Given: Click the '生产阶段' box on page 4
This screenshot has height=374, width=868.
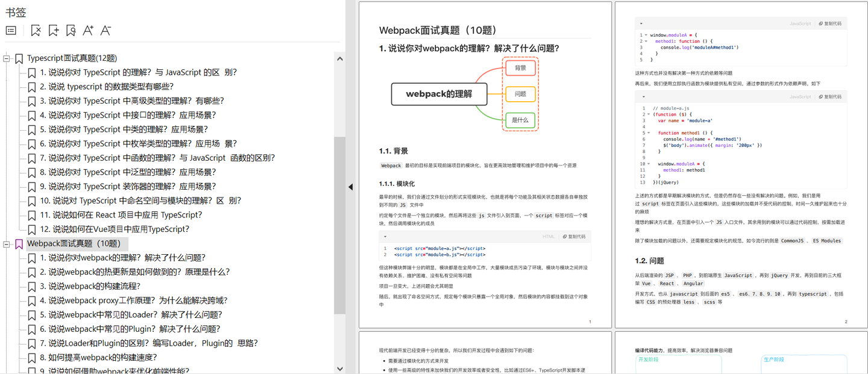Looking at the screenshot, I should tap(804, 364).
